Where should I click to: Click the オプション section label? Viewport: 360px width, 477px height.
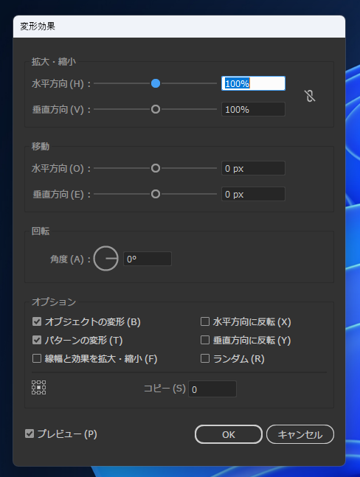[54, 302]
